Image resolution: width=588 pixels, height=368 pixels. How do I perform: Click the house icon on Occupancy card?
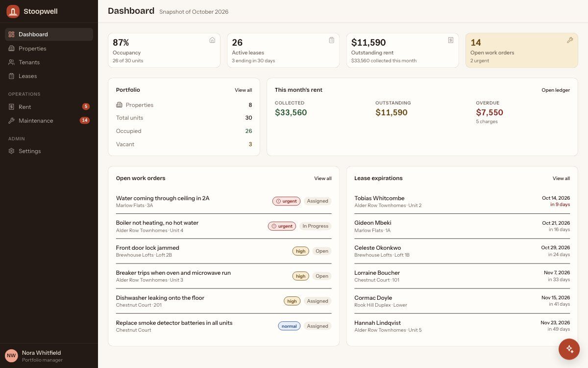click(x=212, y=40)
